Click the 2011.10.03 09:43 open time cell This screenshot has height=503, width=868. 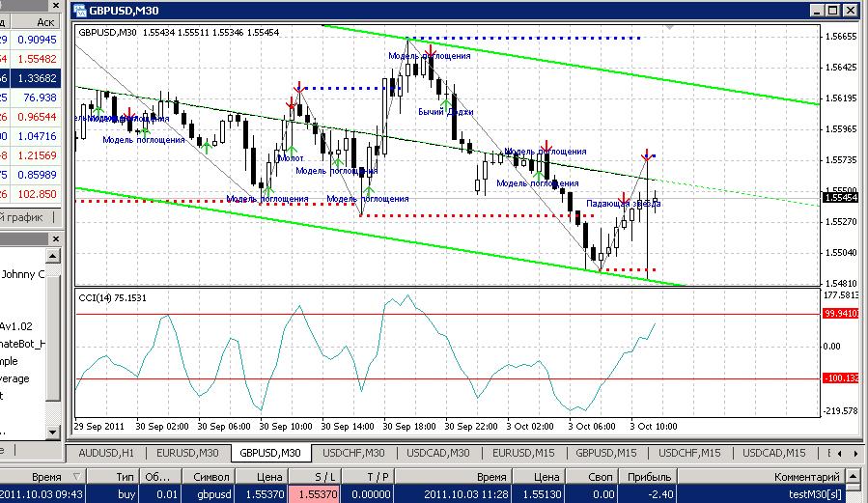click(41, 493)
